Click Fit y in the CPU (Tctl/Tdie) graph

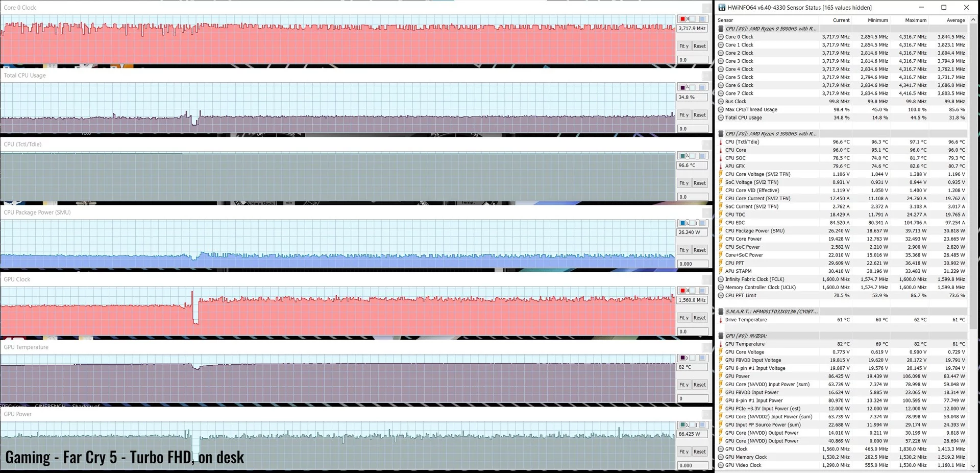[x=684, y=183]
